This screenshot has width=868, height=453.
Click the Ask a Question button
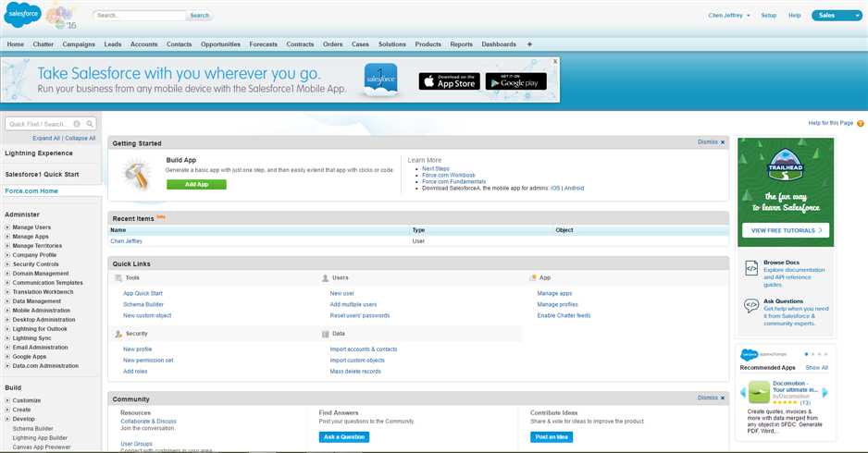343,437
